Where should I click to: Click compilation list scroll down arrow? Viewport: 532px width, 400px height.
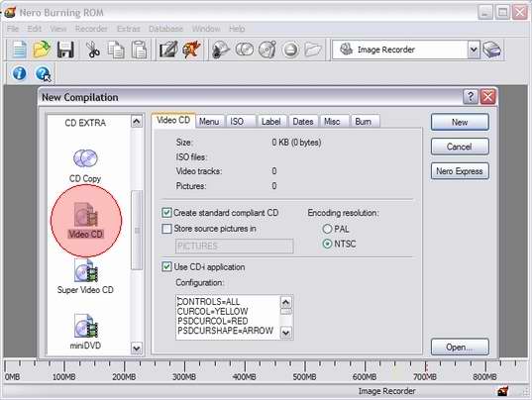pos(137,349)
